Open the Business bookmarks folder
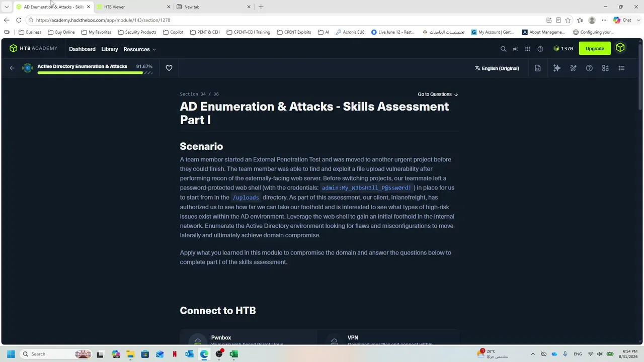The width and height of the screenshot is (644, 362). pyautogui.click(x=30, y=32)
